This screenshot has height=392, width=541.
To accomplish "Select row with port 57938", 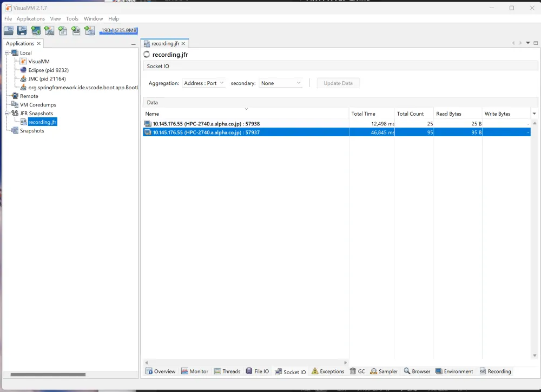I will [x=337, y=123].
